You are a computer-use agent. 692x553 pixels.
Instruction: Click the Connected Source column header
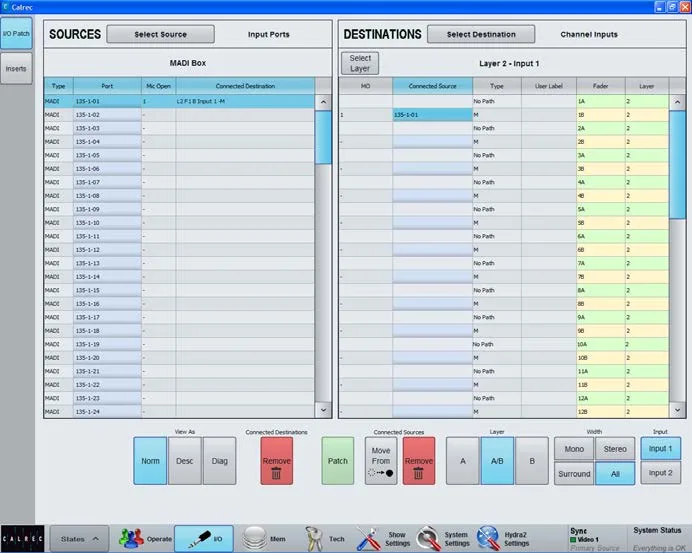432,86
